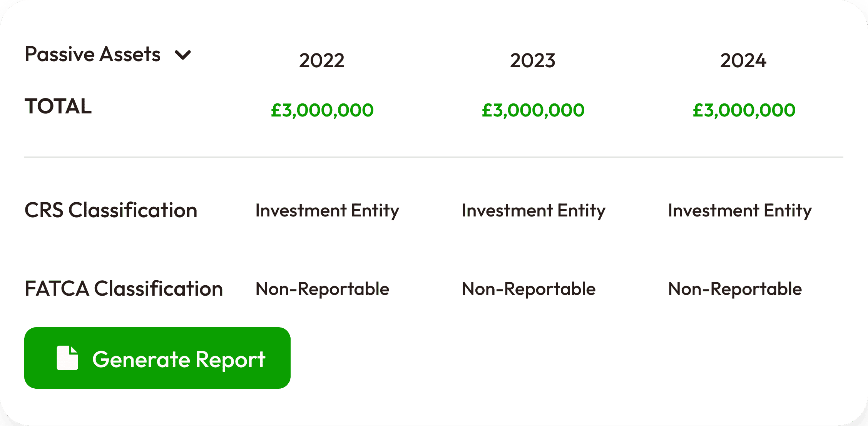Open the Passive Assets dropdown label
This screenshot has width=868, height=426.
click(x=92, y=54)
